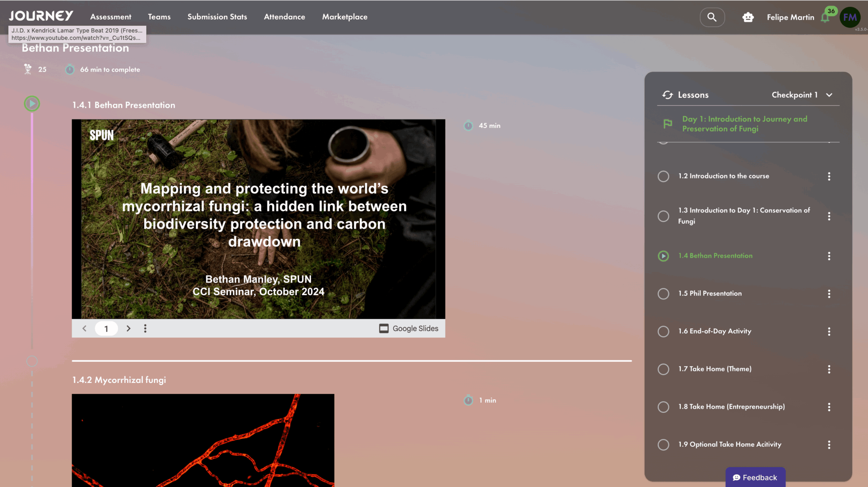This screenshot has height=487, width=868.
Task: Open 1.8 Take Home (Entrepreneurship) lesson link
Action: pos(731,407)
